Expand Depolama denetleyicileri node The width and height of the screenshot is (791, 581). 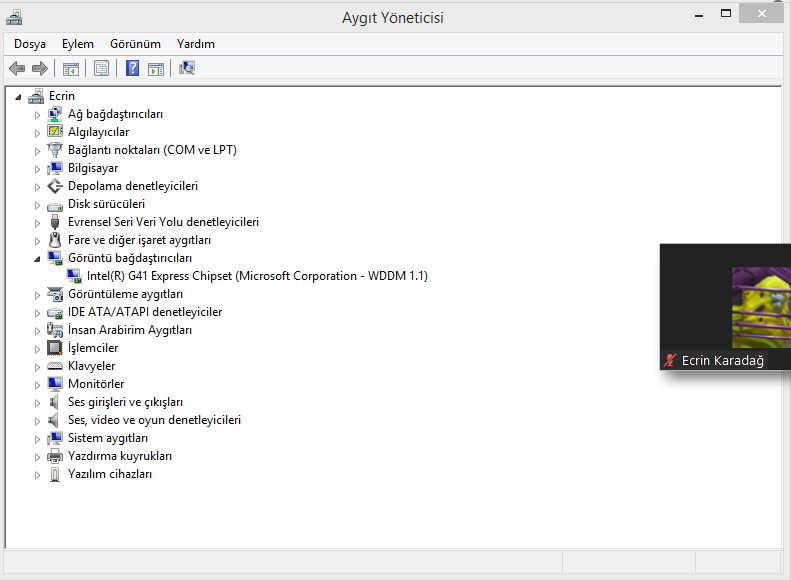coord(37,187)
